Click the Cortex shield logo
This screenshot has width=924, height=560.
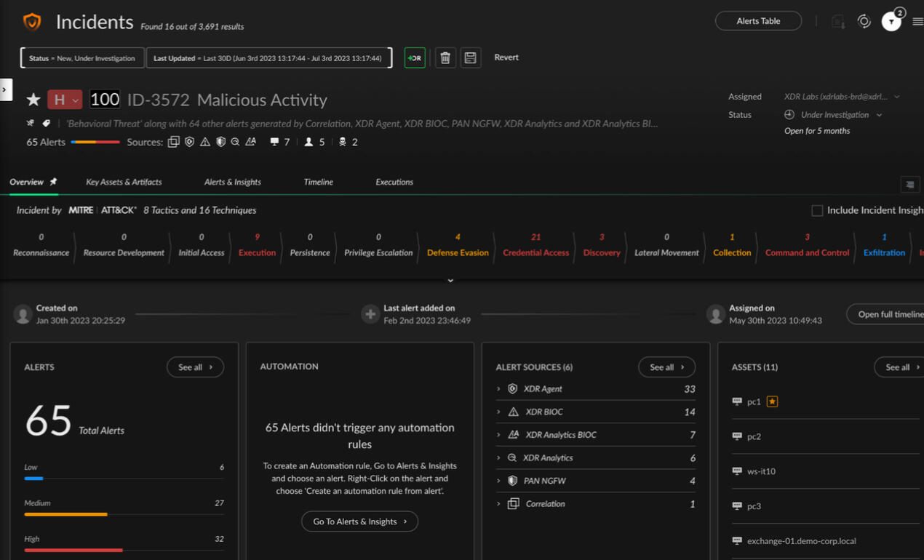point(32,22)
